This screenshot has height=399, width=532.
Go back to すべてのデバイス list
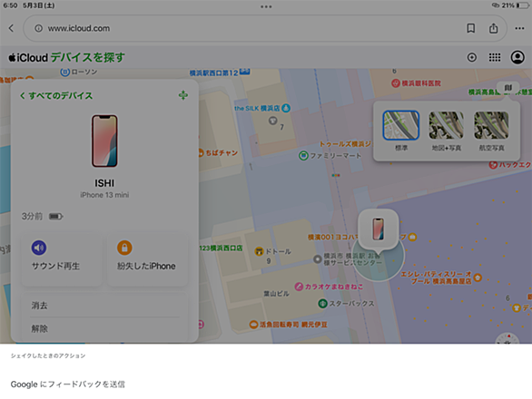(56, 95)
